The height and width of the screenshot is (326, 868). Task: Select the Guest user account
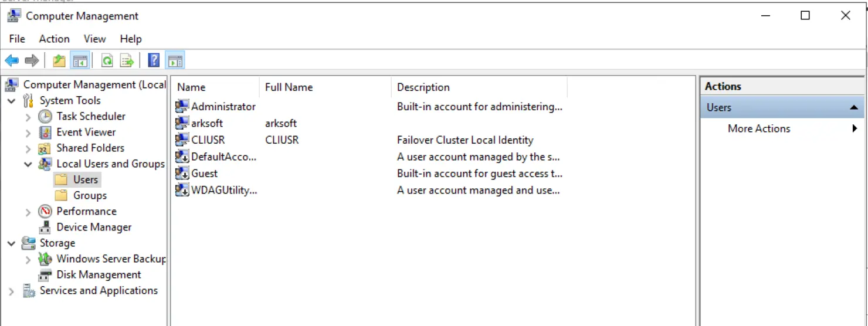pos(204,174)
